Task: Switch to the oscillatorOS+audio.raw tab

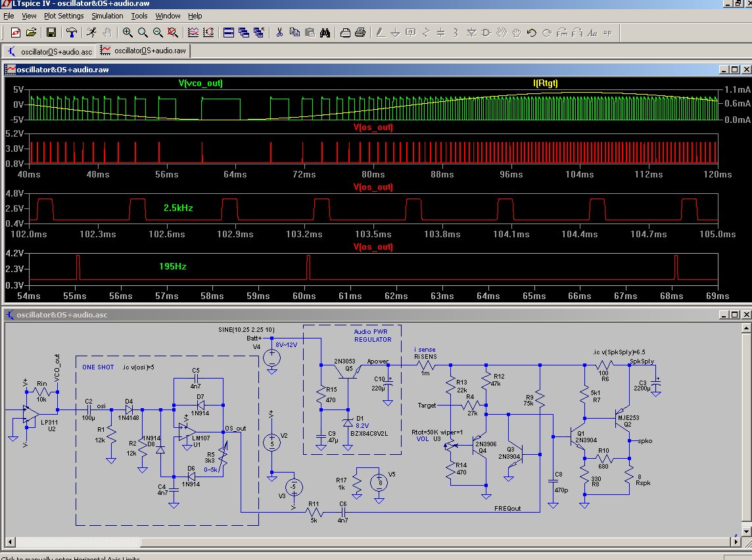Action: [x=145, y=51]
